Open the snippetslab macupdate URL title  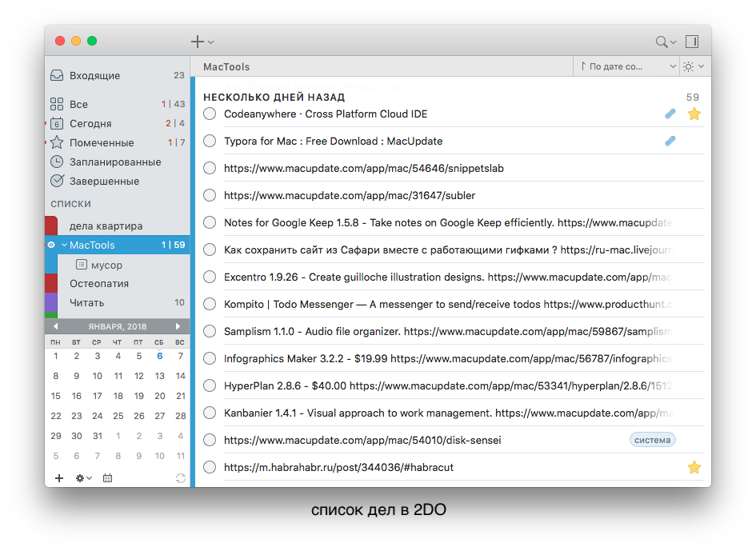pyautogui.click(x=364, y=168)
